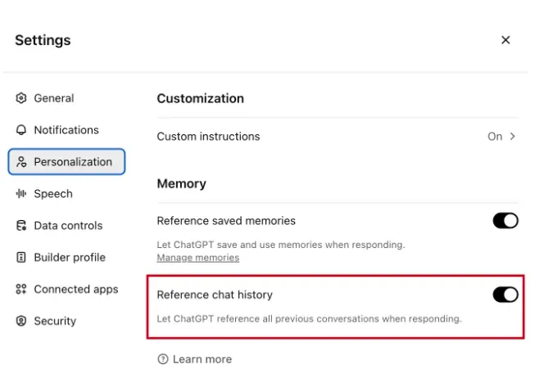The height and width of the screenshot is (392, 535).
Task: Click the On status for Custom instructions
Action: (x=494, y=137)
